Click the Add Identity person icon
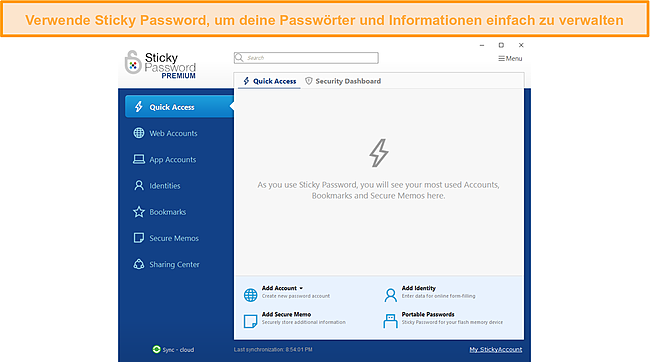Viewport: 650px width, 362px height. tap(390, 295)
